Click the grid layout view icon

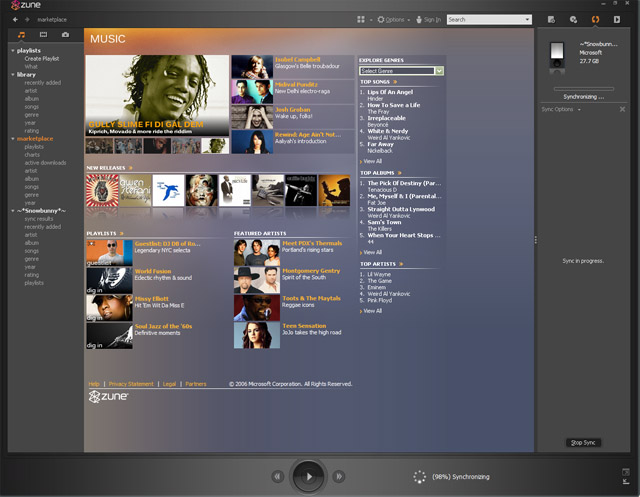click(361, 20)
